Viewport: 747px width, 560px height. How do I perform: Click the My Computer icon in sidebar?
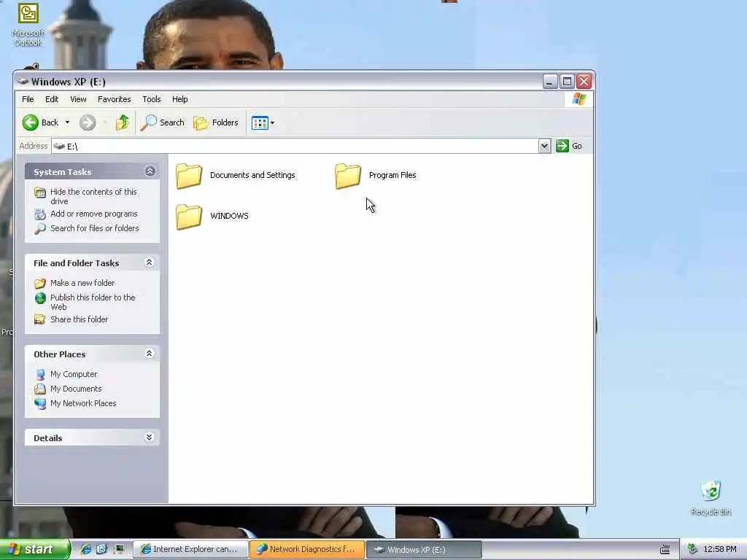coord(41,375)
